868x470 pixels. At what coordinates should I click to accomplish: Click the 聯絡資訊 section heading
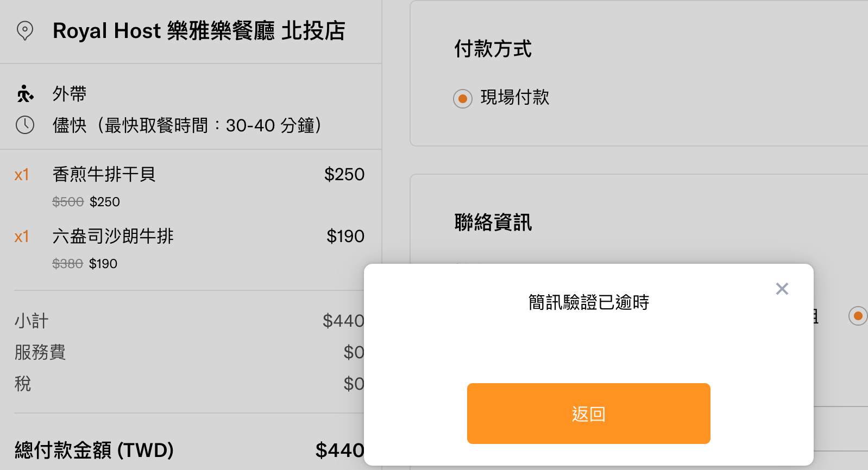493,222
